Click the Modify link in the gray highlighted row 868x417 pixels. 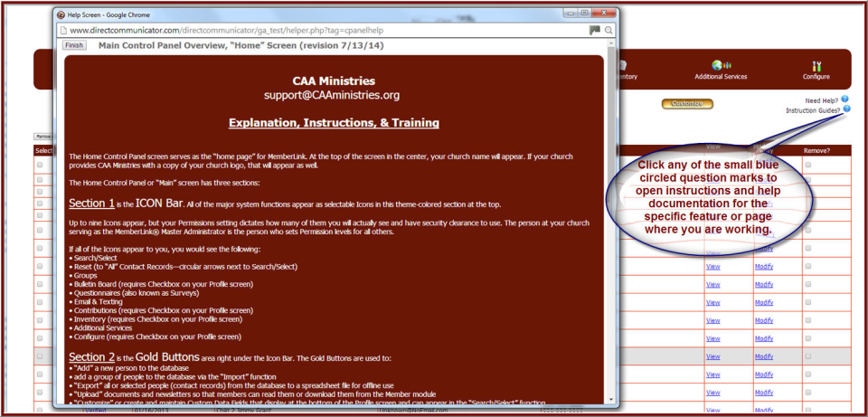764,356
